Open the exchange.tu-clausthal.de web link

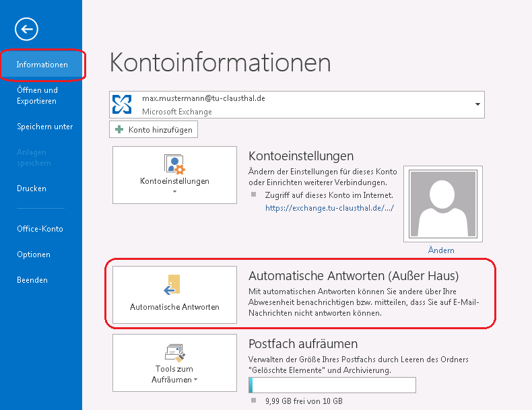[x=329, y=208]
